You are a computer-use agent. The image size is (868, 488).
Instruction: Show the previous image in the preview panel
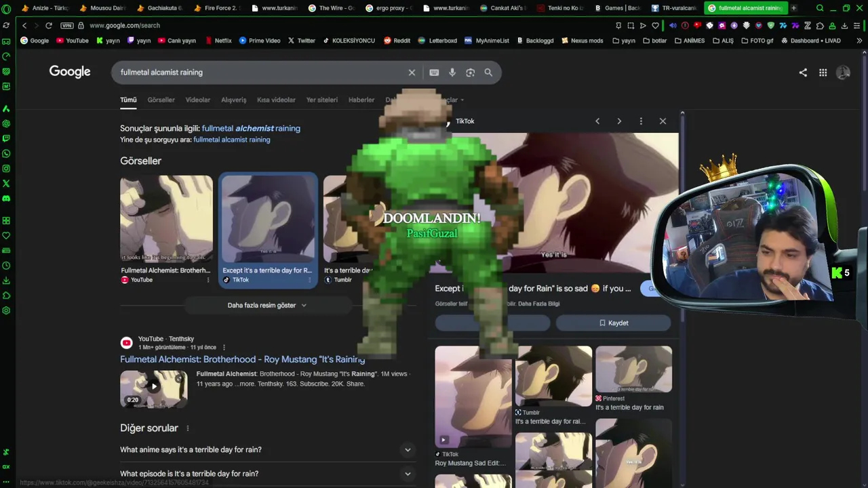597,121
